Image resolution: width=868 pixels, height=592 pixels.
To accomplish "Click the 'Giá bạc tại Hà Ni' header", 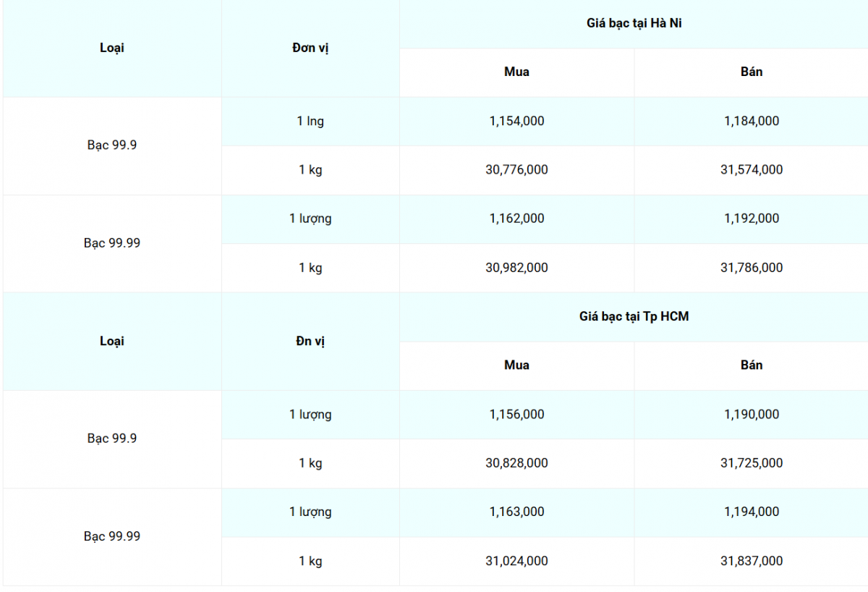I will (x=634, y=23).
